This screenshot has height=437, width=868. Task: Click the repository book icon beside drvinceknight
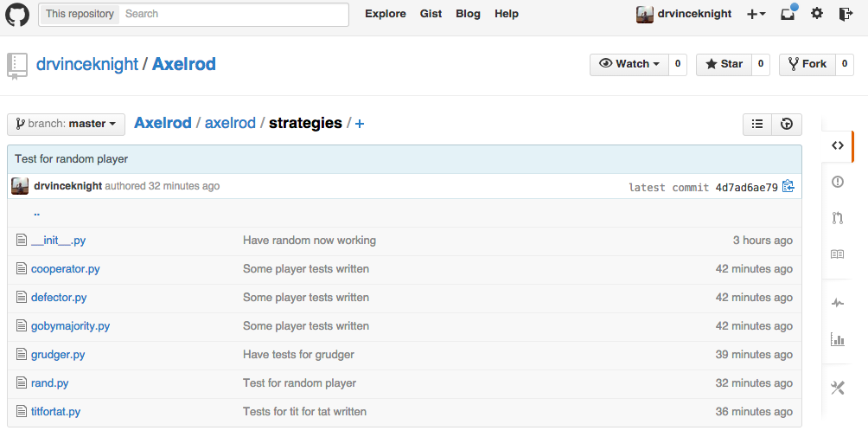click(17, 66)
